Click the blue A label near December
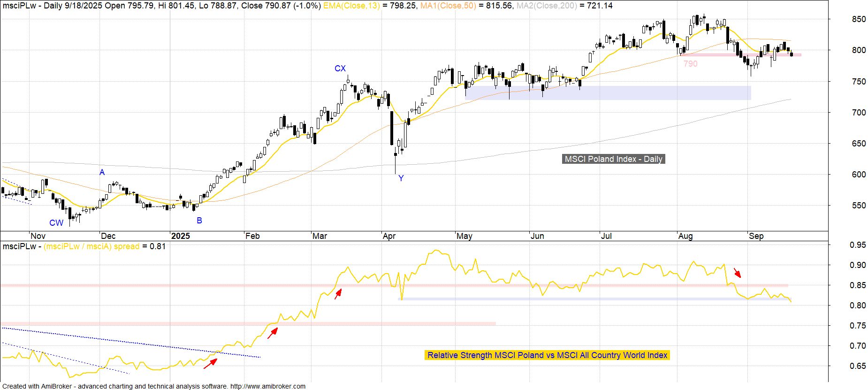The height and width of the screenshot is (390, 868). tap(102, 172)
